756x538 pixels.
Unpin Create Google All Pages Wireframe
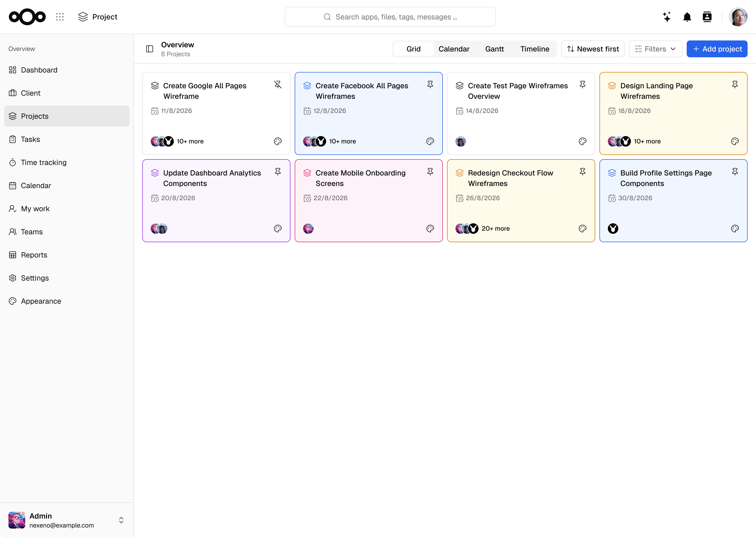[x=278, y=85]
